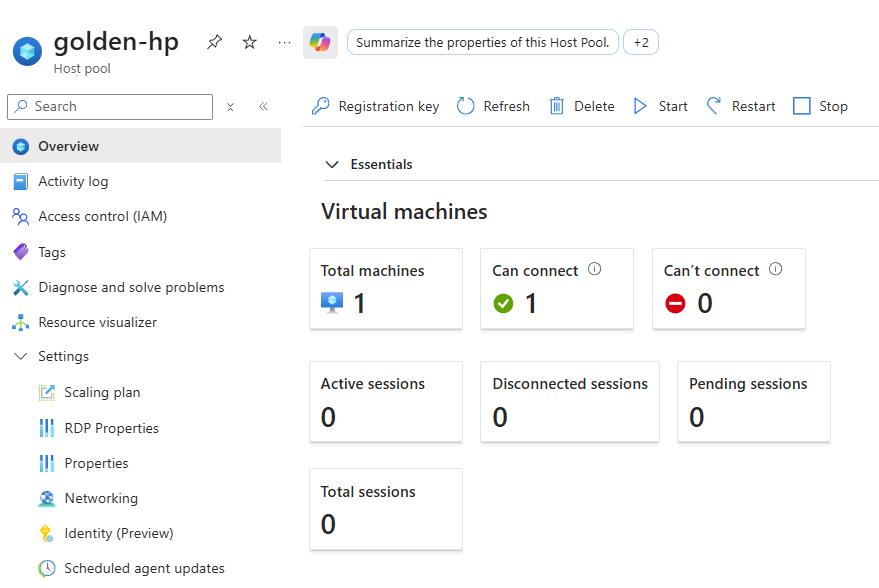Click the info icon beside Can't connect
This screenshot has height=588, width=879.
pos(776,269)
